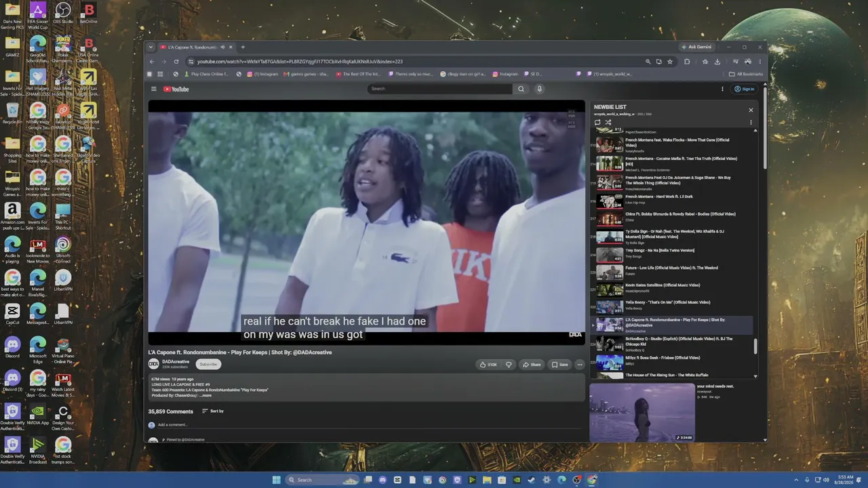
Task: Play Future Low Life from the playlist
Action: click(671, 272)
